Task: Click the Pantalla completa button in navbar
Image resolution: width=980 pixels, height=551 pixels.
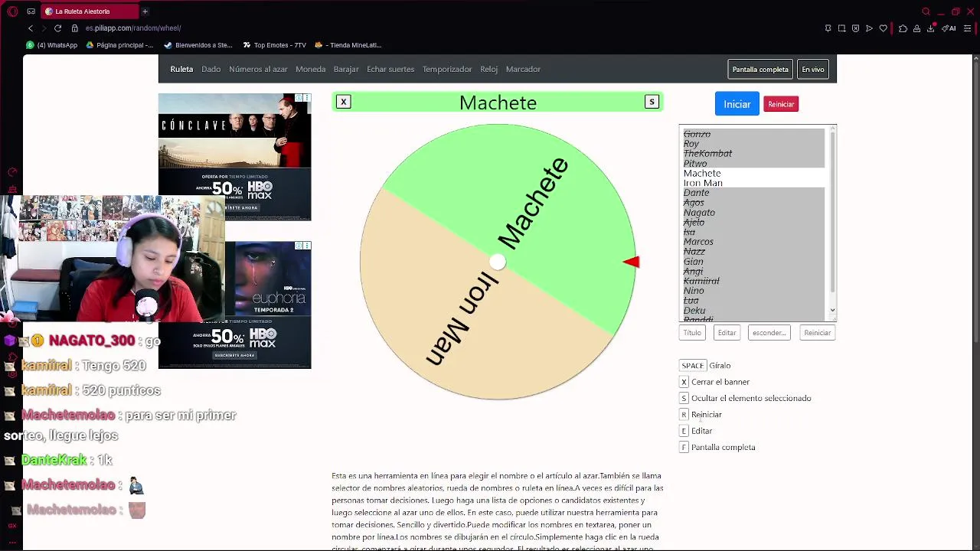Action: point(760,69)
